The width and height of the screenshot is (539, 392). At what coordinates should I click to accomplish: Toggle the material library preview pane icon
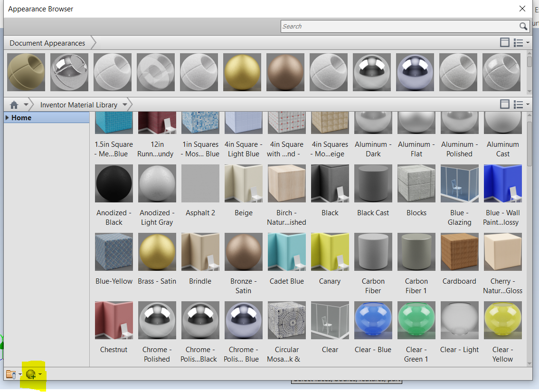504,105
